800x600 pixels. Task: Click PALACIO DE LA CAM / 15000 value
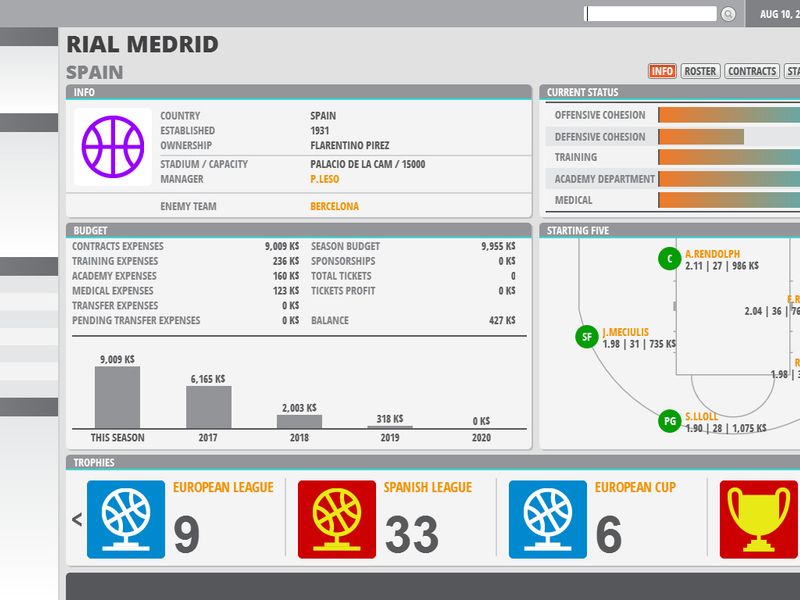coord(367,164)
